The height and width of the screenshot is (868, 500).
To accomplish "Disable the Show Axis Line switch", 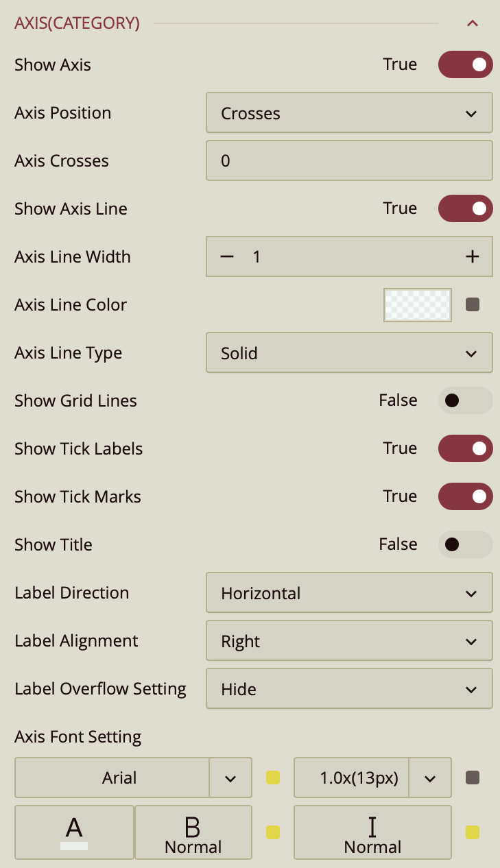I will point(465,208).
